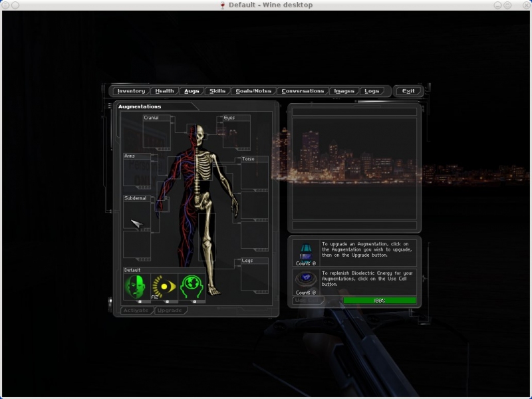Click the bioelectric cell icon
Screen dimensions: 532x399
pyautogui.click(x=306, y=280)
